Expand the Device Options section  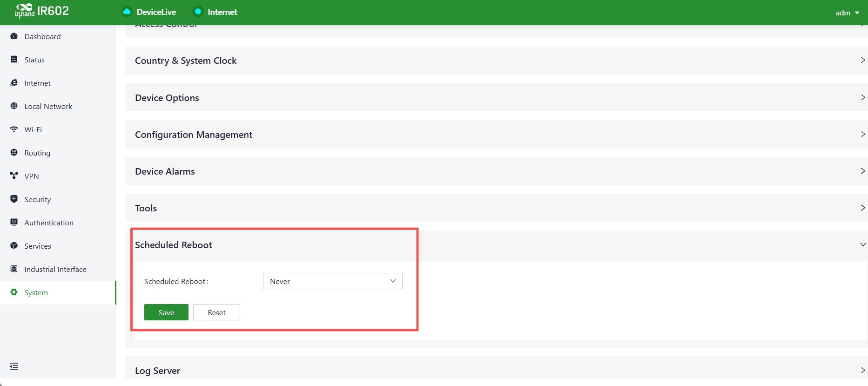497,97
